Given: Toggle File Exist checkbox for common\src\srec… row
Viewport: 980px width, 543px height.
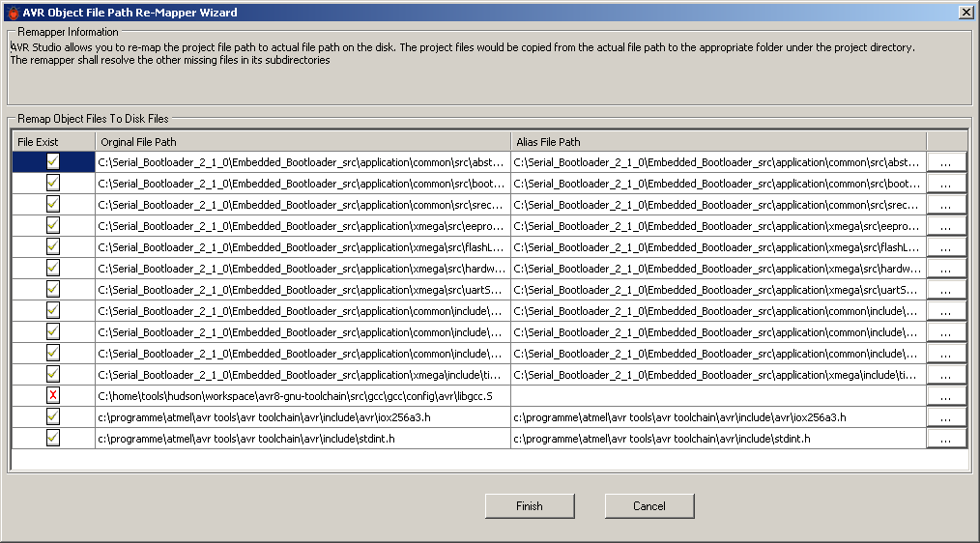Looking at the screenshot, I should (x=53, y=204).
